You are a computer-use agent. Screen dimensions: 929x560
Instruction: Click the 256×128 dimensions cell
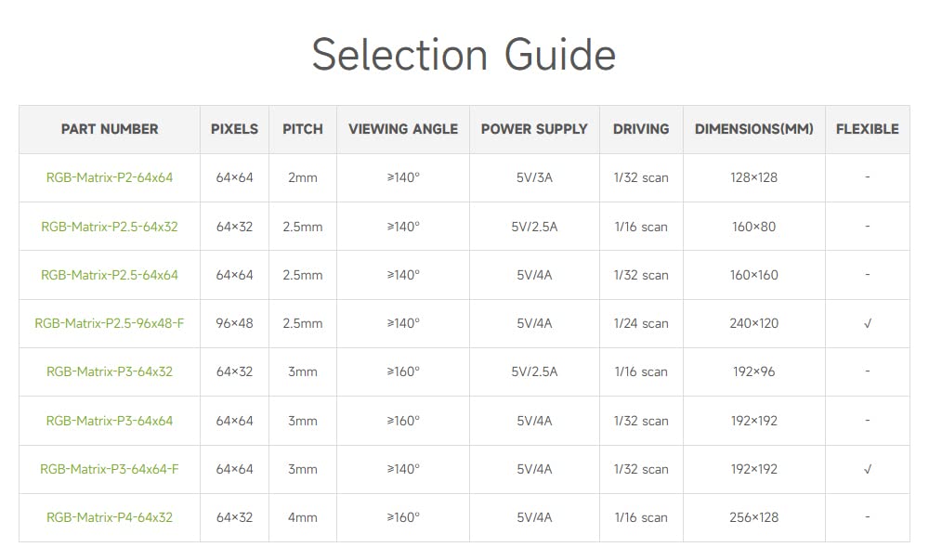pyautogui.click(x=753, y=517)
